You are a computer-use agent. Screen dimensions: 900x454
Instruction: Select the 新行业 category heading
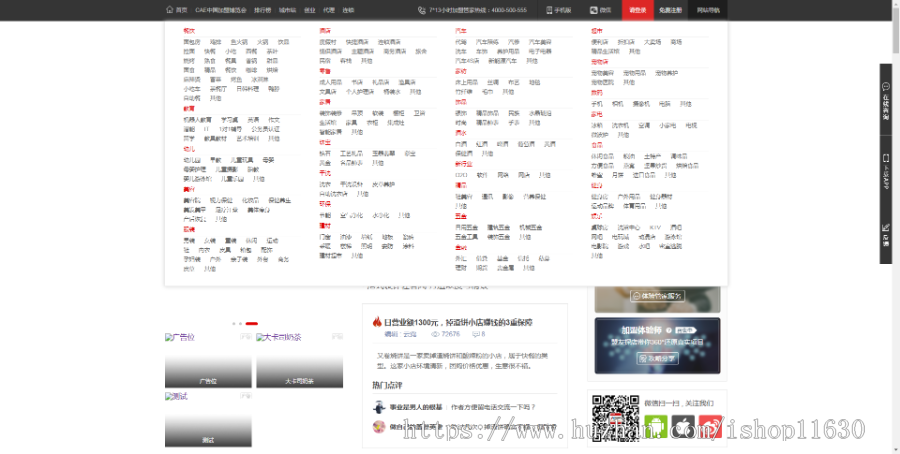[464, 164]
